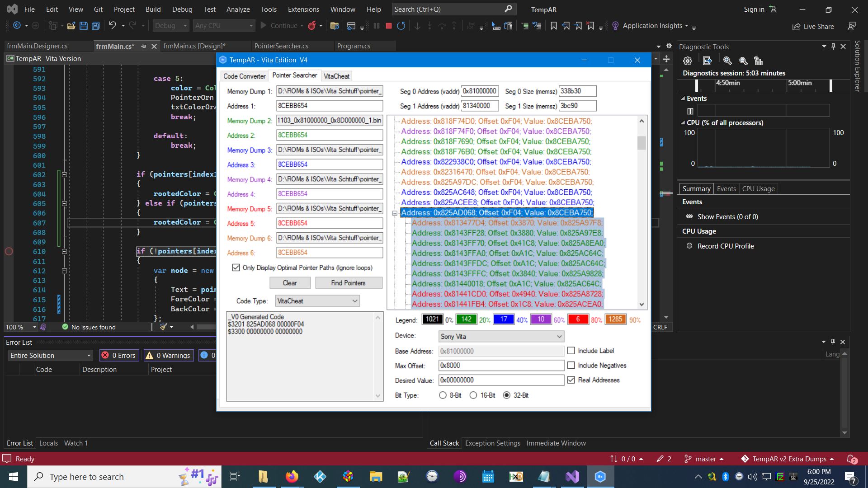Click the Address 1 input field
The image size is (868, 488).
tap(330, 106)
